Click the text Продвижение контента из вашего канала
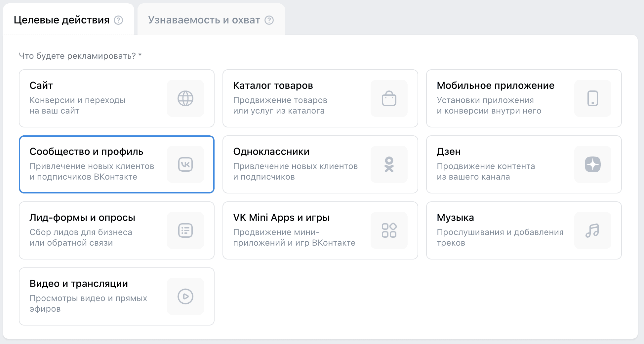 coord(486,171)
